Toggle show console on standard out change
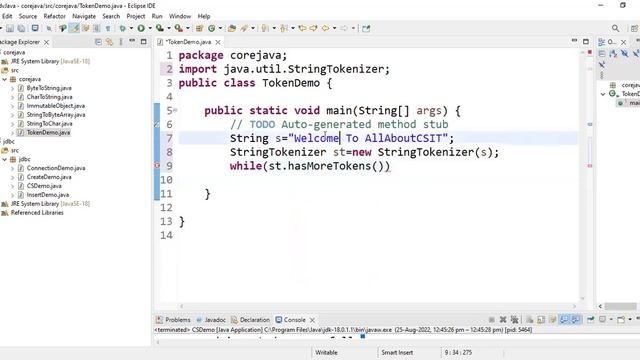640x360 pixels. coord(564,320)
